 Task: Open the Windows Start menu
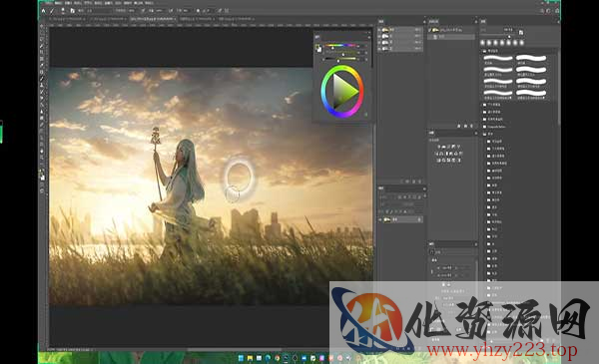click(241, 358)
